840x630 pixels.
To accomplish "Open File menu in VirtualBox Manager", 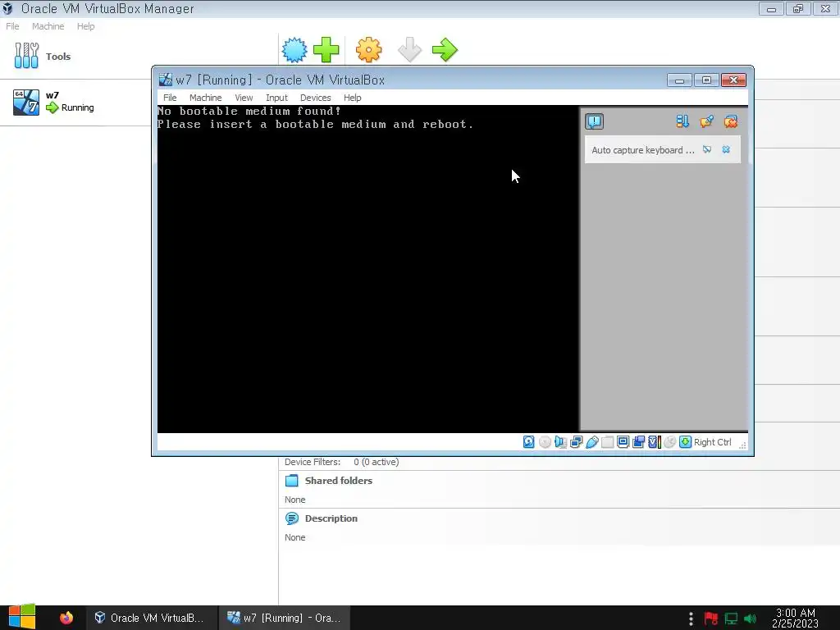I will 12,26.
